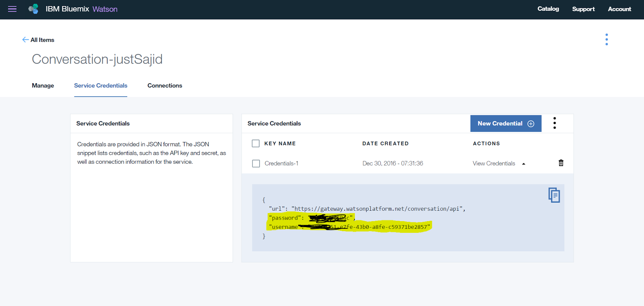
Task: Open the Service Credentials panel kebab menu
Action: pyautogui.click(x=555, y=123)
